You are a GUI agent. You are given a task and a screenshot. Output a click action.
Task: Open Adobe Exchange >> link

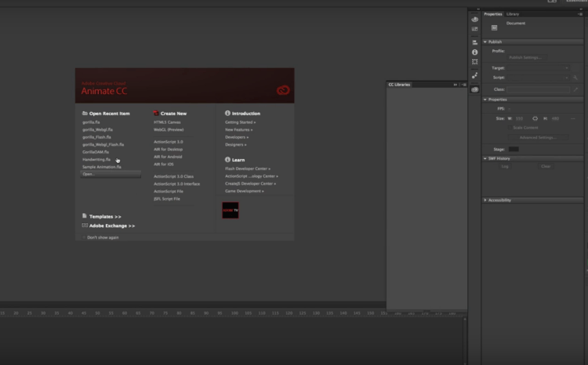pyautogui.click(x=112, y=226)
